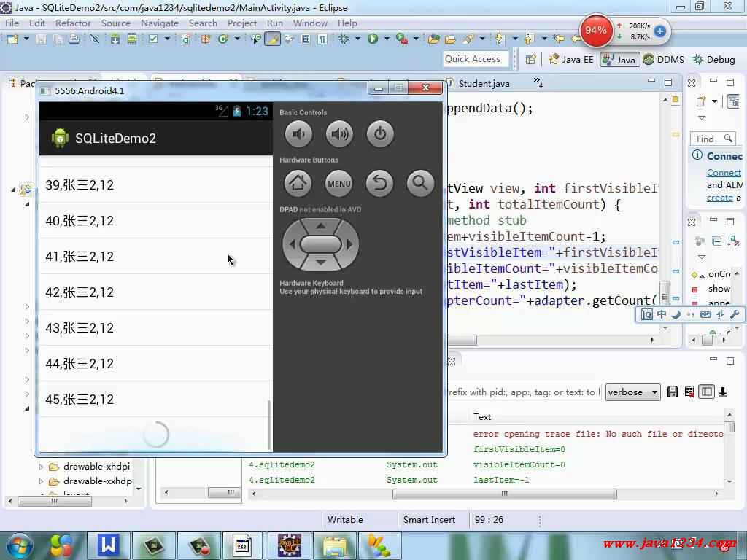747x560 pixels.
Task: Open the Project menu
Action: pos(242,23)
